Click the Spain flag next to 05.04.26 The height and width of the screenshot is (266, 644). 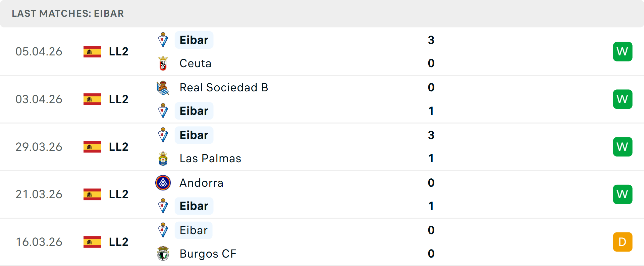click(92, 51)
